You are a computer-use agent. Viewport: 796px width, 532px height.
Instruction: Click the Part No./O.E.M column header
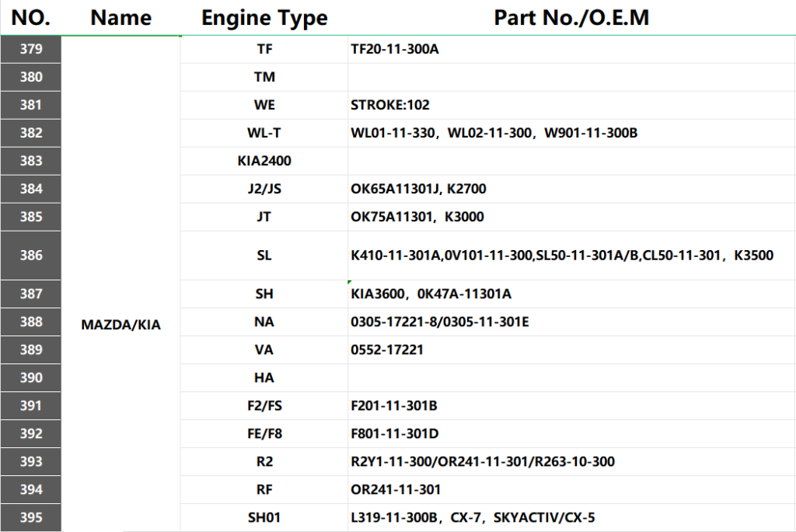(x=571, y=18)
